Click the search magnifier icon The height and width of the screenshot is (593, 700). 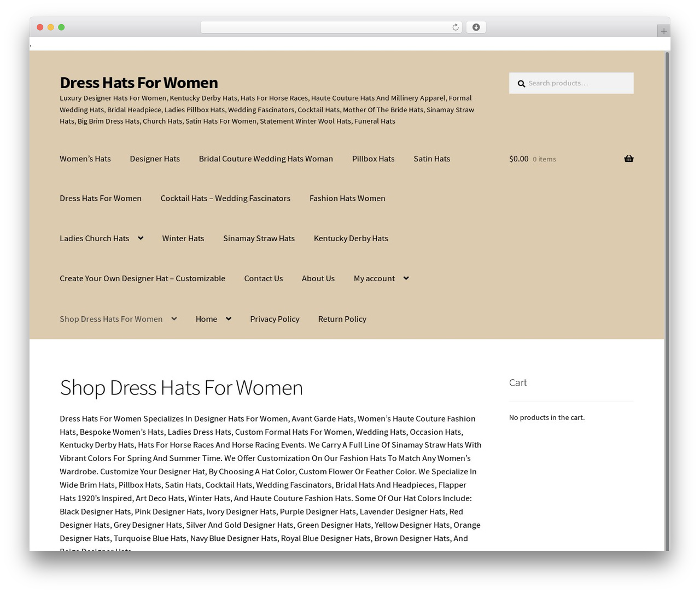521,84
